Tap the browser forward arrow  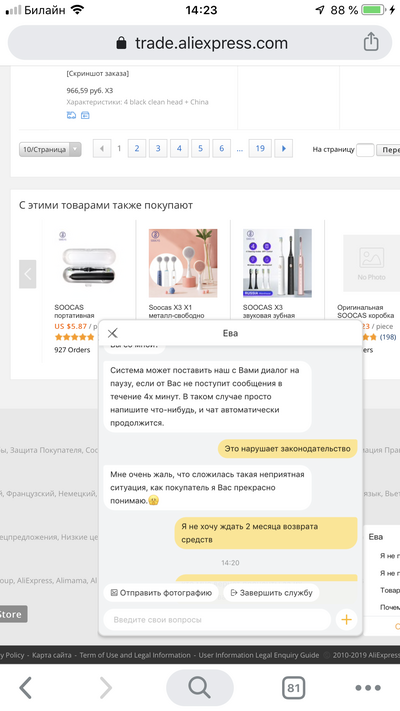click(x=105, y=688)
